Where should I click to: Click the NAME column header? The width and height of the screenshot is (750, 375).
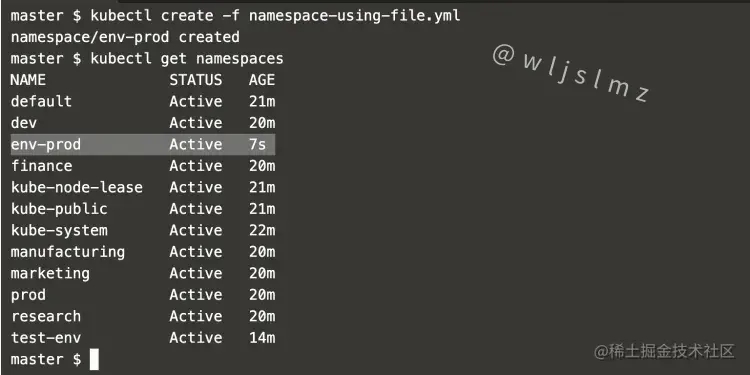[x=28, y=79]
